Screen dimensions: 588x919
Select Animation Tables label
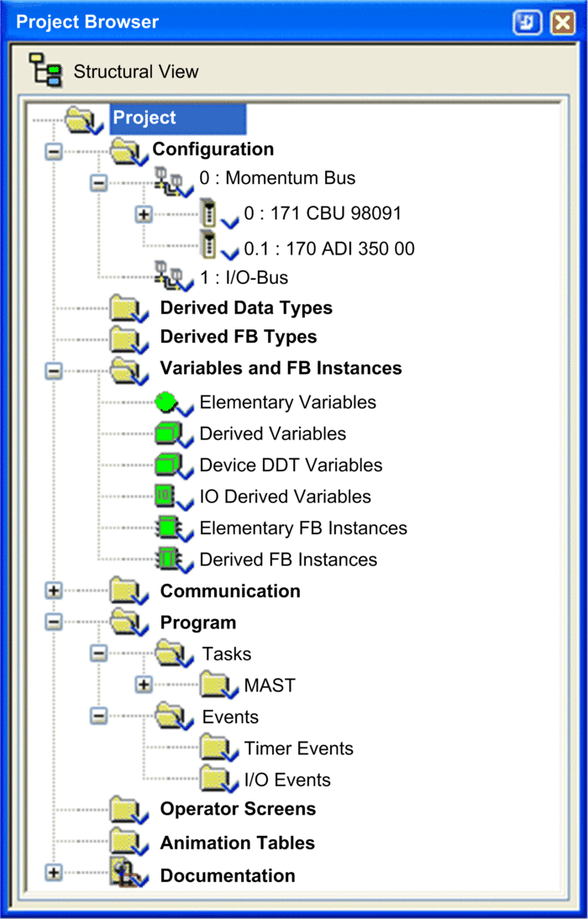(238, 843)
